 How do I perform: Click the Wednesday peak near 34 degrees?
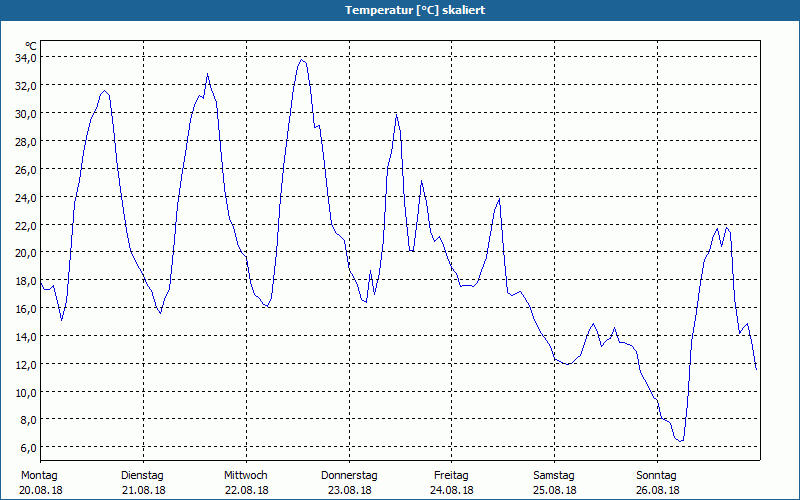(x=302, y=60)
